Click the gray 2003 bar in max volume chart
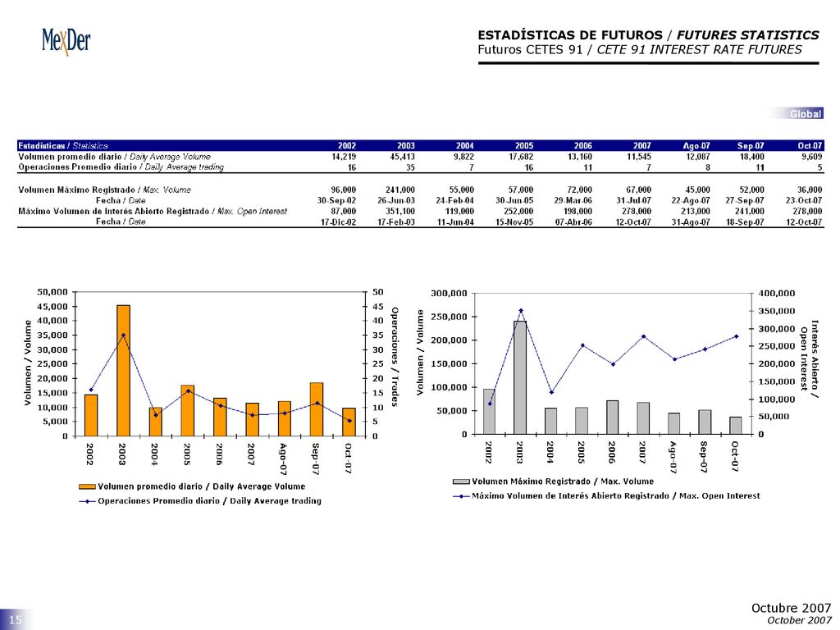 pos(520,377)
